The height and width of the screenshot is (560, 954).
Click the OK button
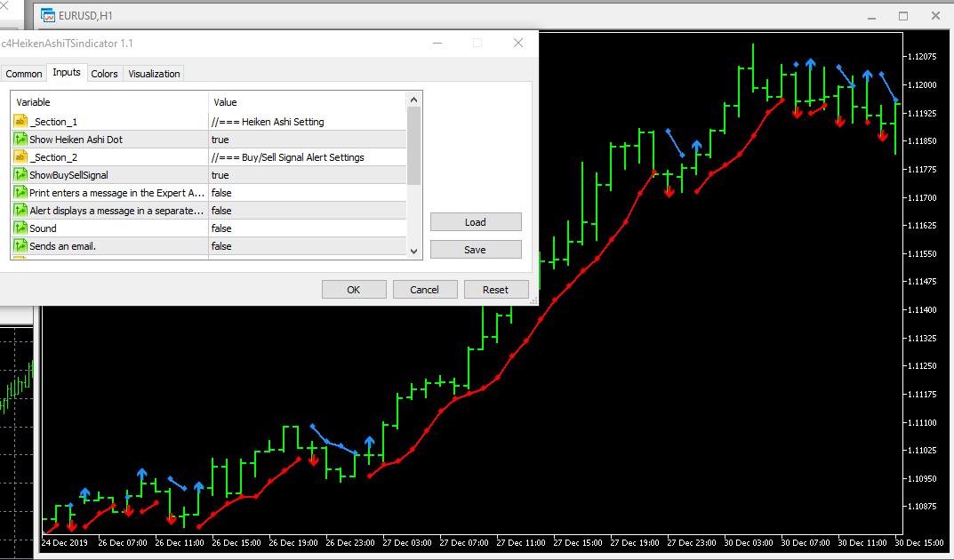tap(354, 290)
